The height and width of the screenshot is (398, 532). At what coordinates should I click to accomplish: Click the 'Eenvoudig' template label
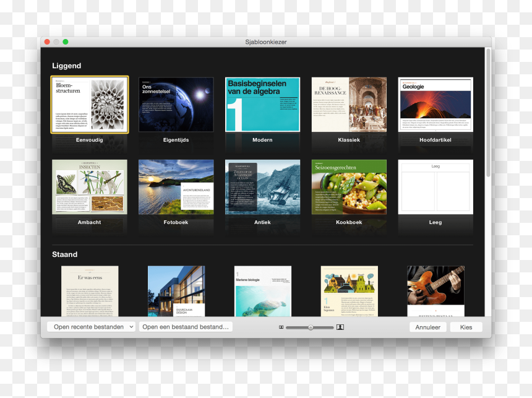90,140
